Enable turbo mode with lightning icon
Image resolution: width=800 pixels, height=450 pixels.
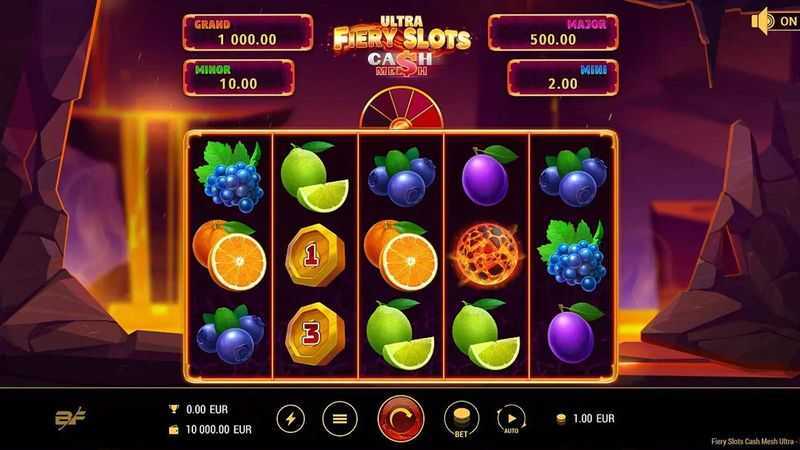291,419
